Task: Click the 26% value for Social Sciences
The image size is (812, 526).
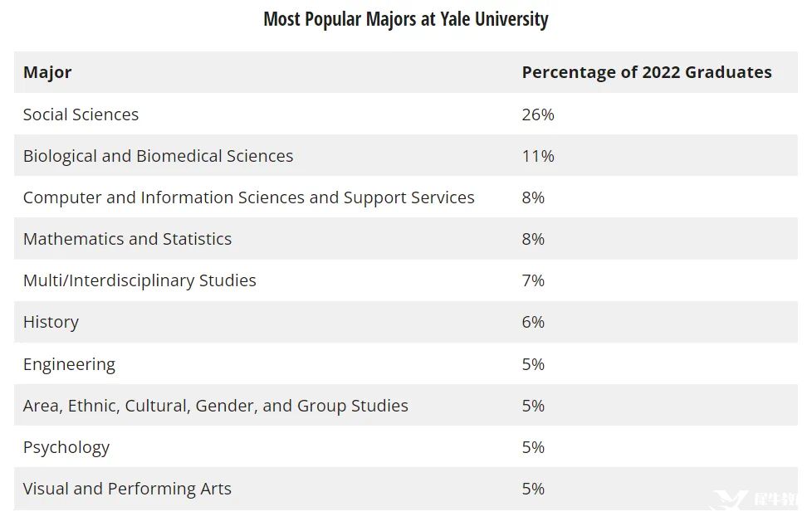Action: tap(537, 114)
